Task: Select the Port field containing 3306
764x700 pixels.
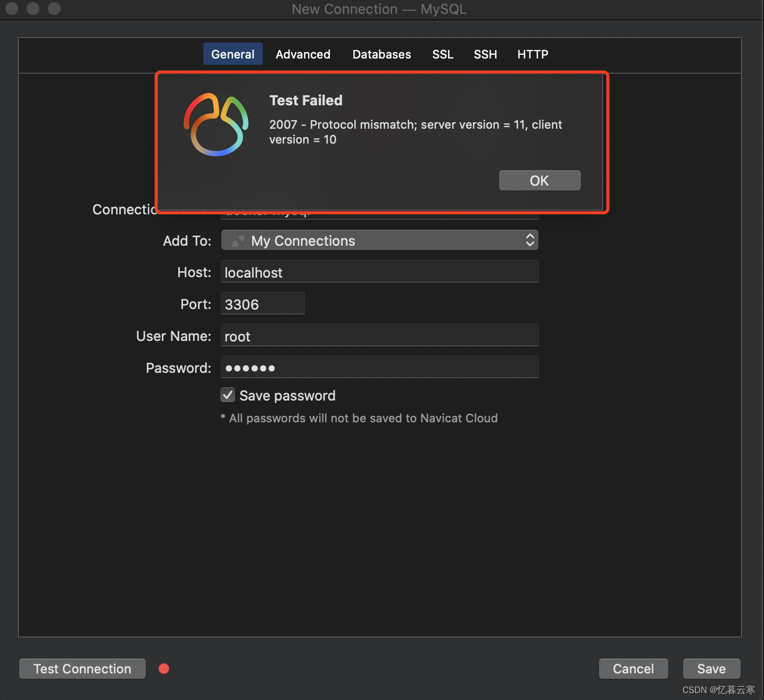Action: click(x=262, y=304)
